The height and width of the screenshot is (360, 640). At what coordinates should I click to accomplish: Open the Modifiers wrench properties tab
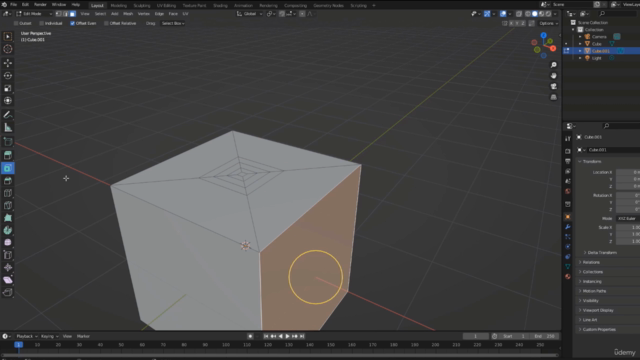(x=568, y=227)
